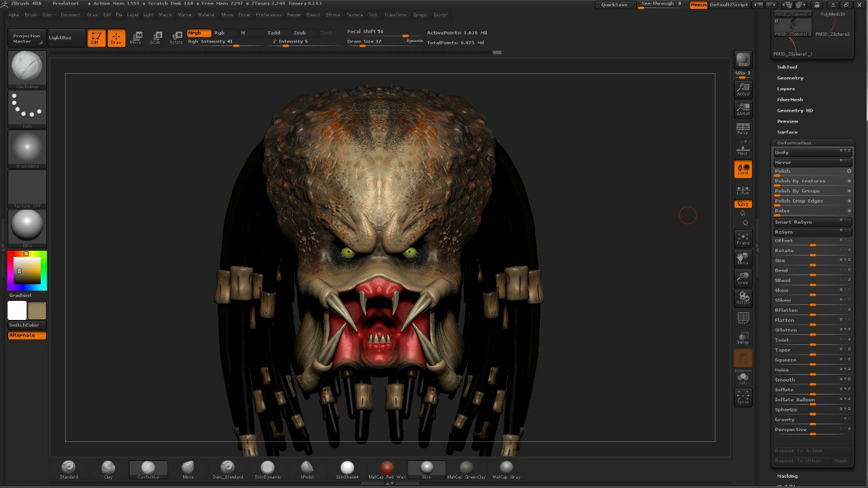Open the Preferences menu
This screenshot has width=868, height=488.
[x=269, y=14]
